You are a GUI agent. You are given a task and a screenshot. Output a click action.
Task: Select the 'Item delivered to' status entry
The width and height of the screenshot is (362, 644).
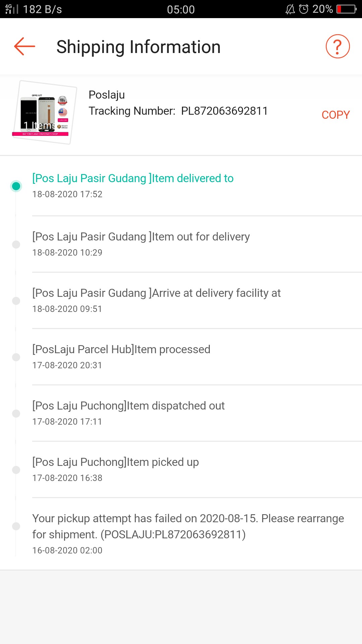point(133,178)
